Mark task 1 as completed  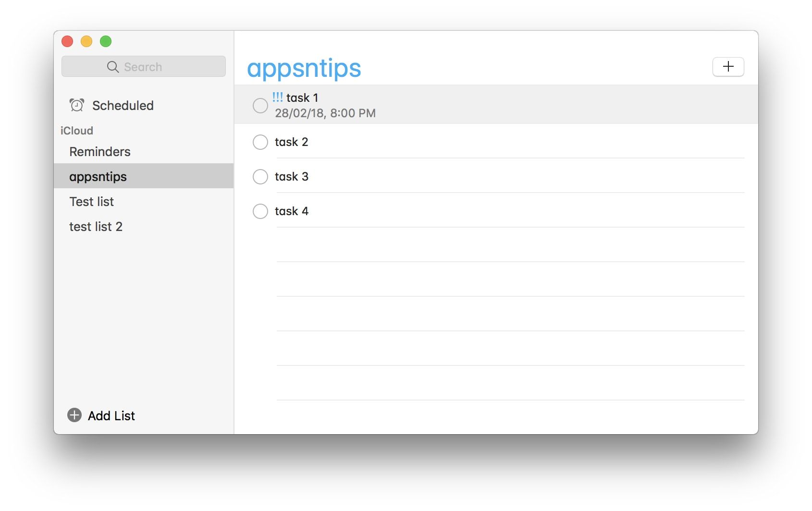click(x=260, y=106)
